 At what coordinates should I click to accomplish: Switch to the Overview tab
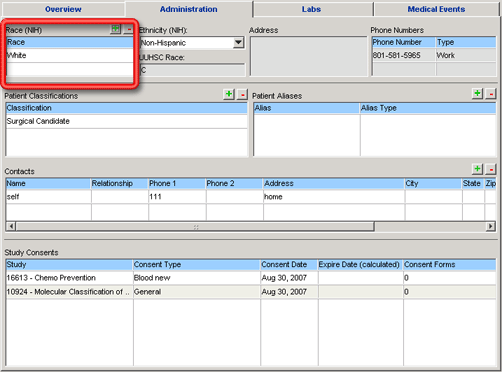[63, 9]
